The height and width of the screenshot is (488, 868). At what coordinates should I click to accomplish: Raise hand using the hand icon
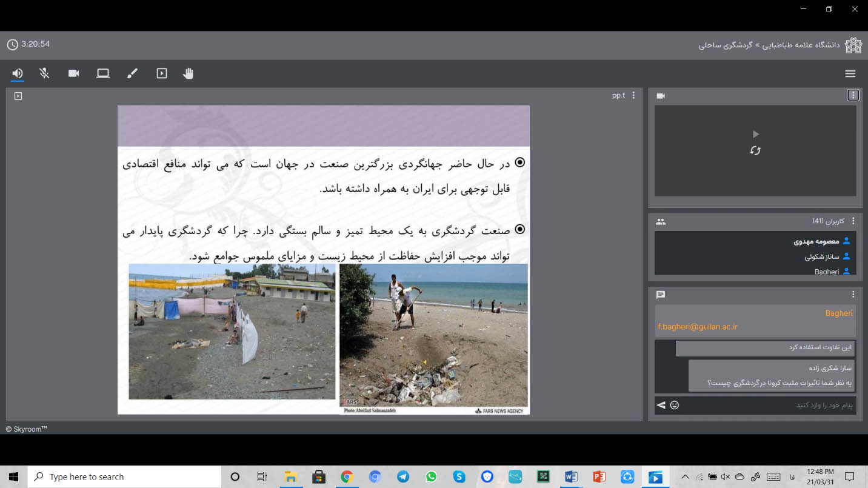(x=189, y=73)
